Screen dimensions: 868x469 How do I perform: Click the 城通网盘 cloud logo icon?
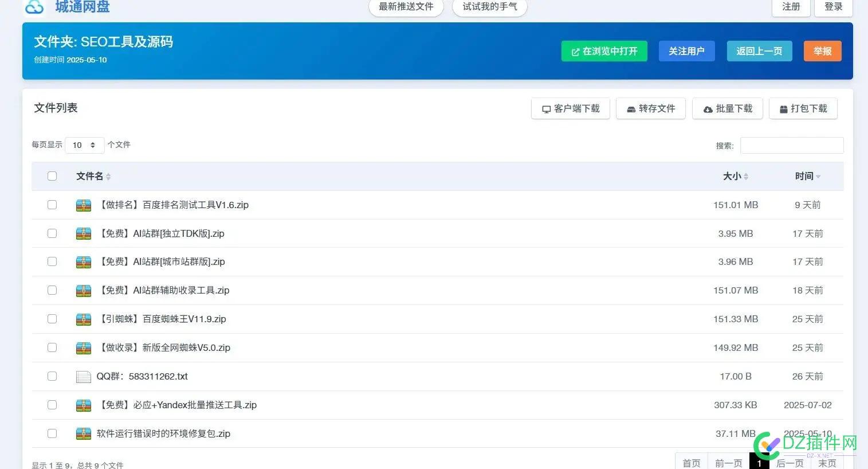(x=34, y=7)
